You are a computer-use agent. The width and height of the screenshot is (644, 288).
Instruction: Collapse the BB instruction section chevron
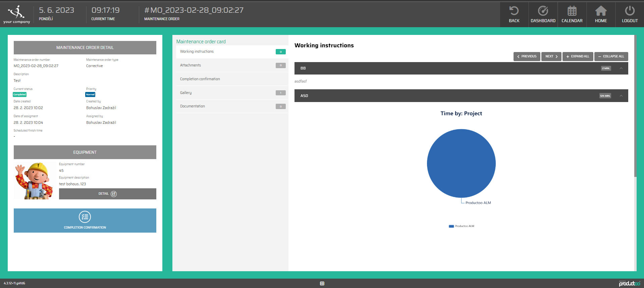click(x=621, y=68)
